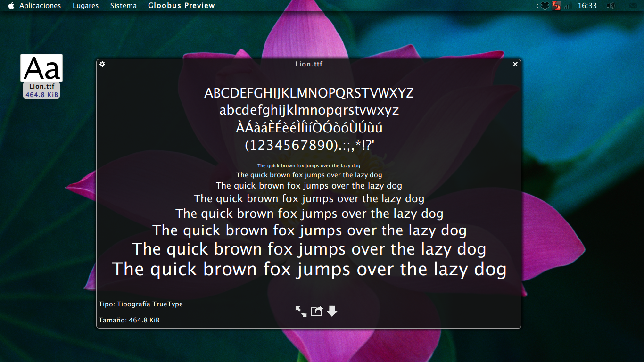The image size is (644, 362).
Task: Click the uppercase ABCDEFGHIJKLMNOPQRSTVWXYZ sample line
Action: 309,93
